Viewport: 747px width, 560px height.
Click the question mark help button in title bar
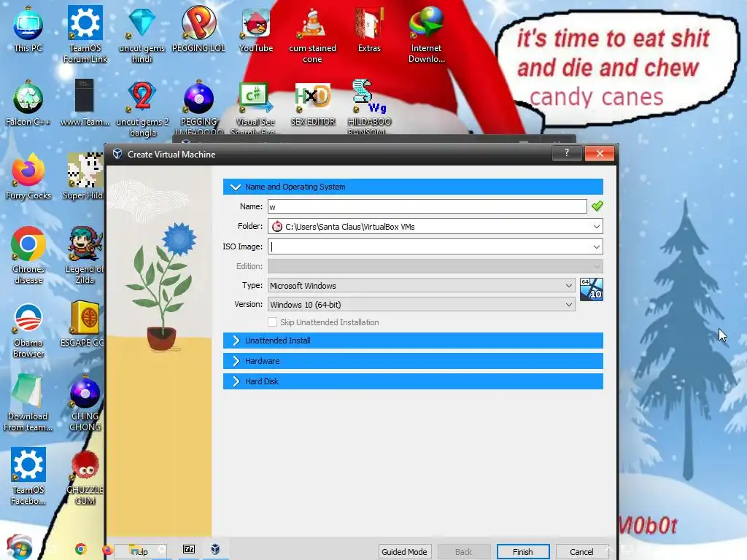(x=566, y=153)
